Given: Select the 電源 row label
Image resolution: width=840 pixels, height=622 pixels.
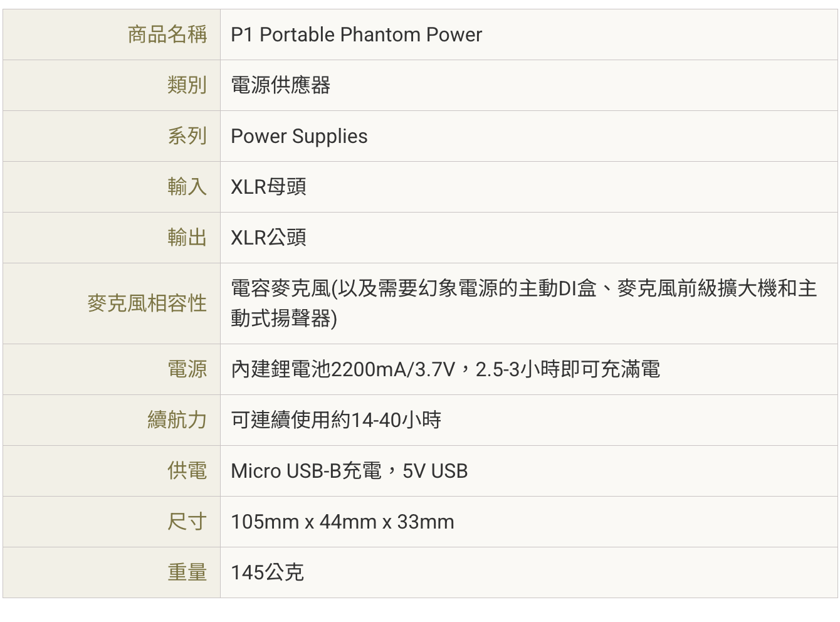Looking at the screenshot, I should click(x=187, y=369).
